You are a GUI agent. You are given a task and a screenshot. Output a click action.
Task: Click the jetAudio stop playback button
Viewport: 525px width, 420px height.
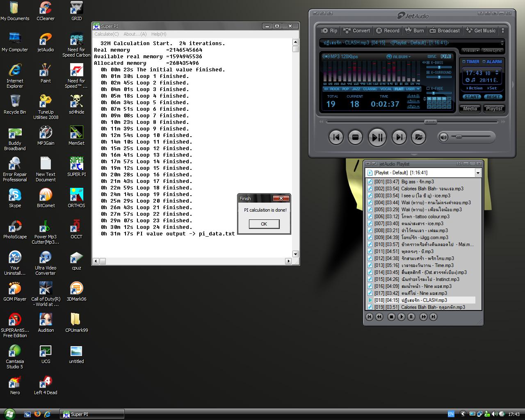coord(355,137)
